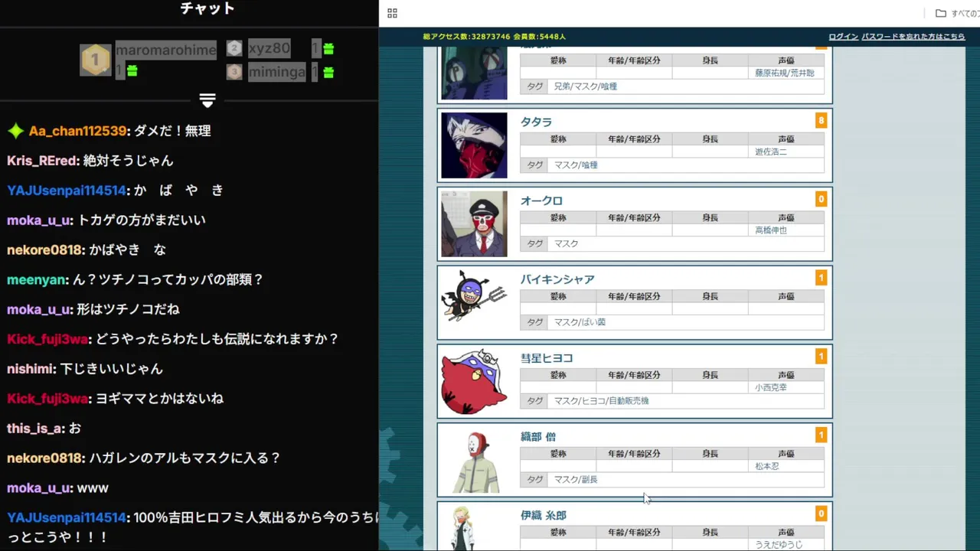Viewport: 980px width, 551px height.
Task: Click the gift icon below maromarohime
Action: [x=132, y=70]
